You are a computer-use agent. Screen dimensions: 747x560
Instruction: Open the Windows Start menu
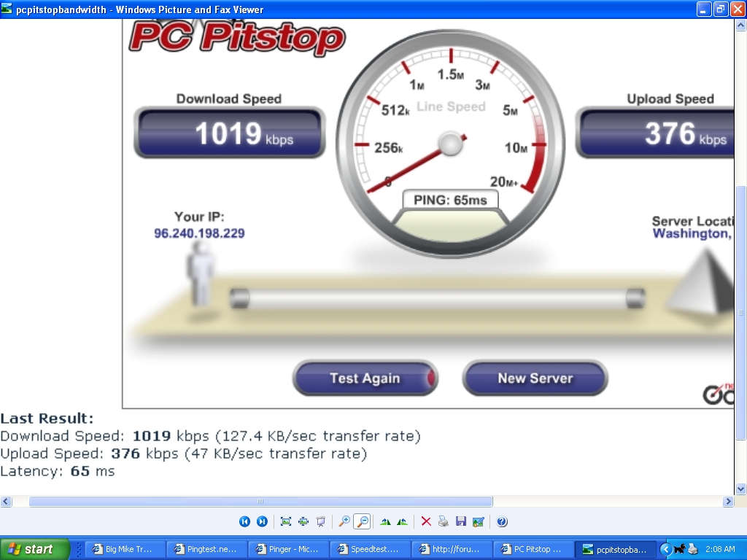tap(35, 549)
